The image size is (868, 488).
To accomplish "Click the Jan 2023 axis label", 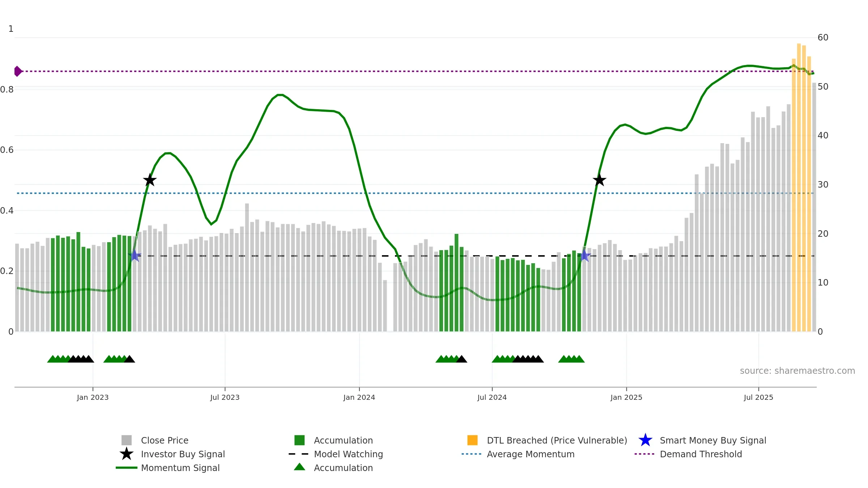I will point(93,397).
